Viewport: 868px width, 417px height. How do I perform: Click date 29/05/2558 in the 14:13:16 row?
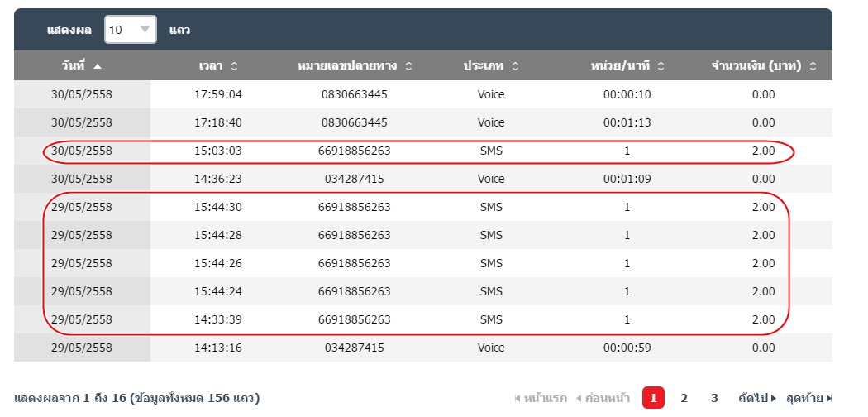82,347
